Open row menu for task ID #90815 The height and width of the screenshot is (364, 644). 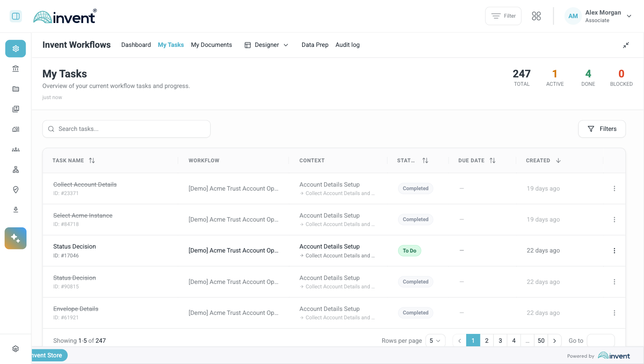point(614,282)
